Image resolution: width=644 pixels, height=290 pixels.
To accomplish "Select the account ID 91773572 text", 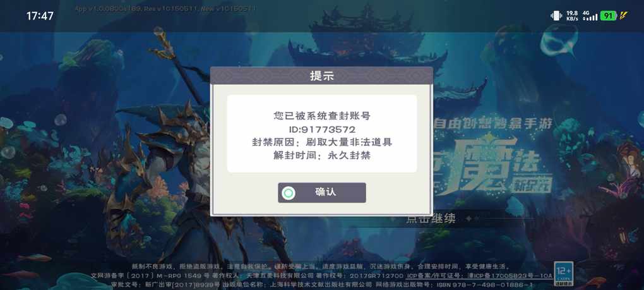I will 321,130.
